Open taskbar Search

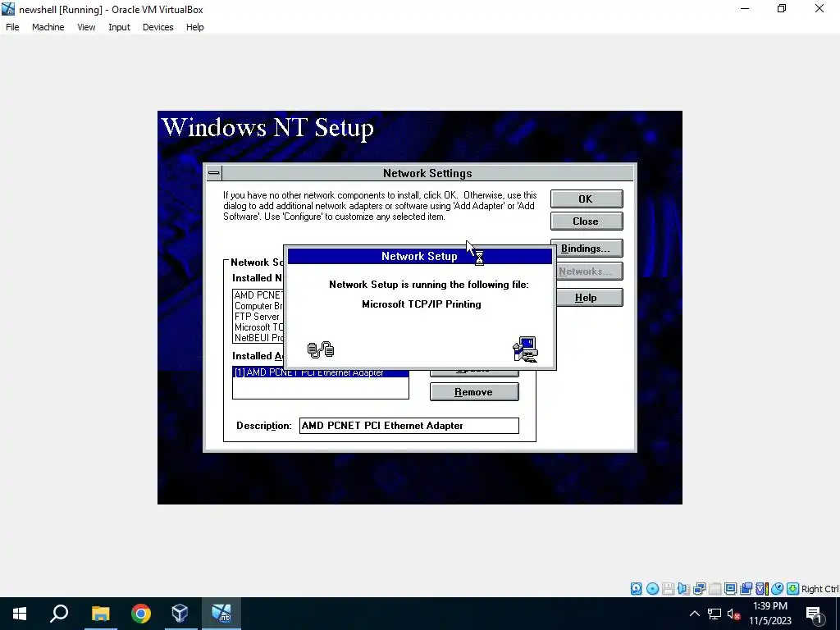coord(59,614)
